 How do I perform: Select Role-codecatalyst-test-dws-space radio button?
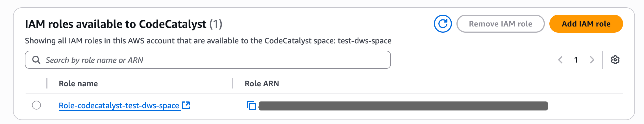36,105
